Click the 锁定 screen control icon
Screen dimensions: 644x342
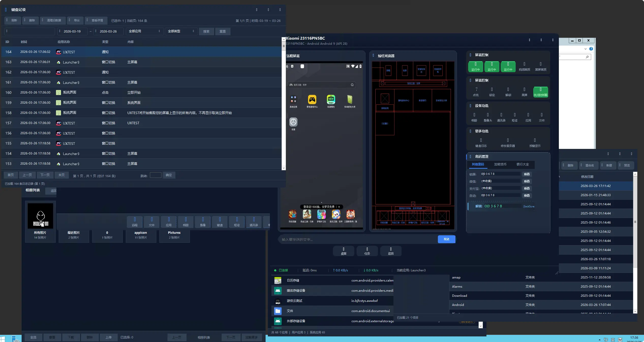coord(492,91)
